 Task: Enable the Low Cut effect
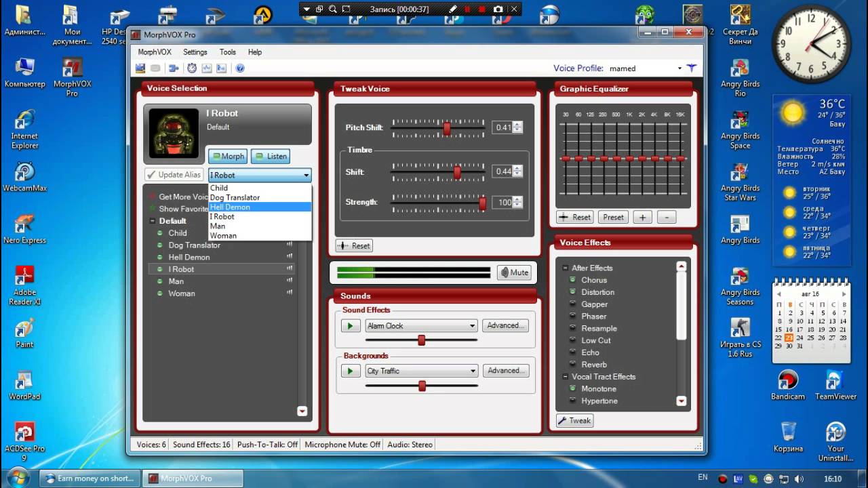coord(572,341)
